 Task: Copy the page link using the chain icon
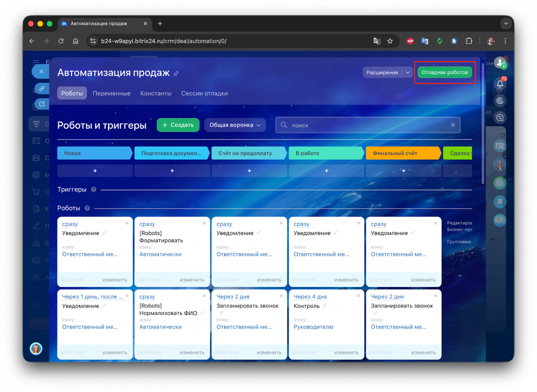click(42, 88)
